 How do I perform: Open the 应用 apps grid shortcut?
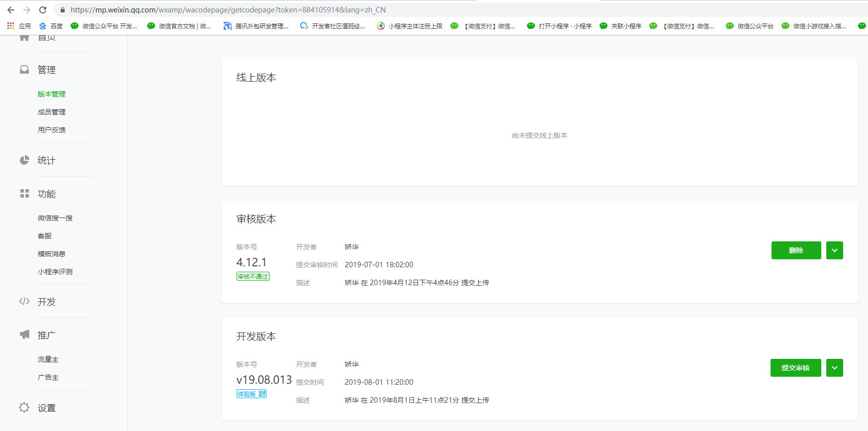click(x=19, y=26)
